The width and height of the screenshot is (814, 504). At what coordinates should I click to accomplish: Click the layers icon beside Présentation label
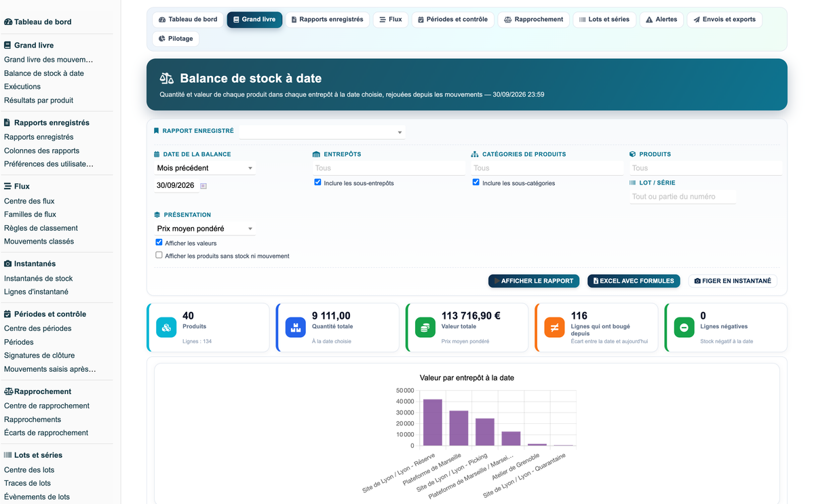tap(157, 215)
